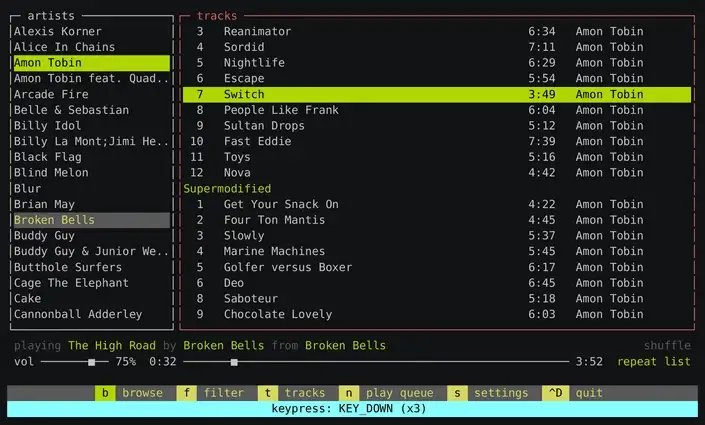The width and height of the screenshot is (705, 425).
Task: Click elapsed time 0:32
Action: (163, 362)
